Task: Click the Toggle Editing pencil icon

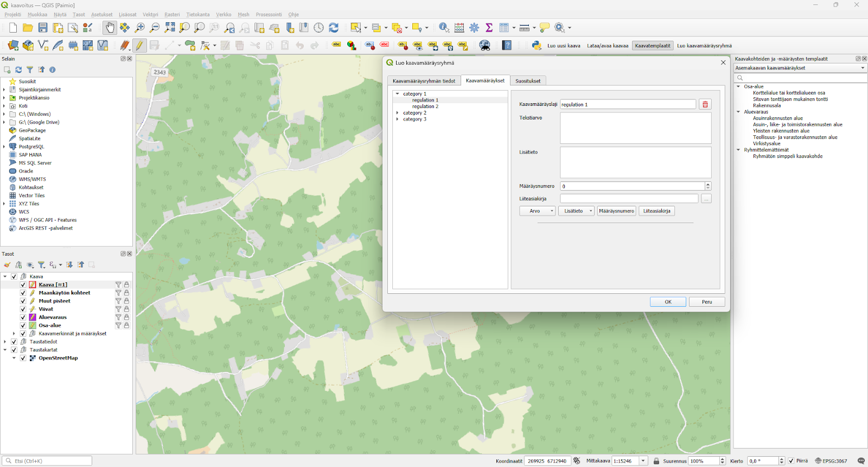Action: (x=139, y=46)
